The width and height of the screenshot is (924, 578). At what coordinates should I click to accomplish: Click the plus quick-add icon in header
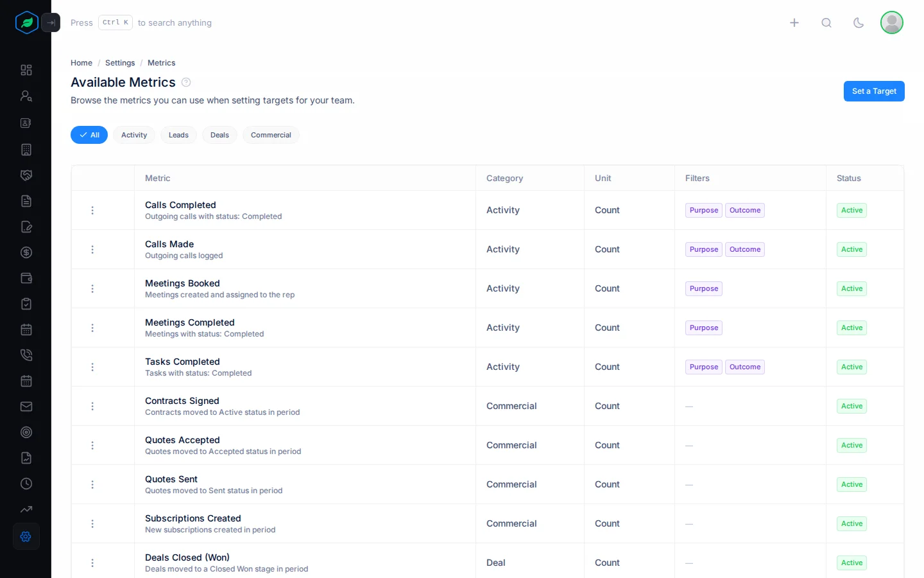794,22
